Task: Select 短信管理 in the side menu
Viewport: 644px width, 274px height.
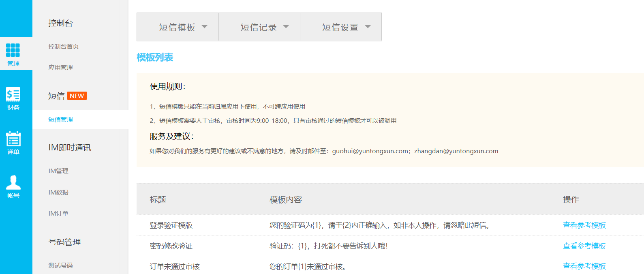Action: click(61, 120)
